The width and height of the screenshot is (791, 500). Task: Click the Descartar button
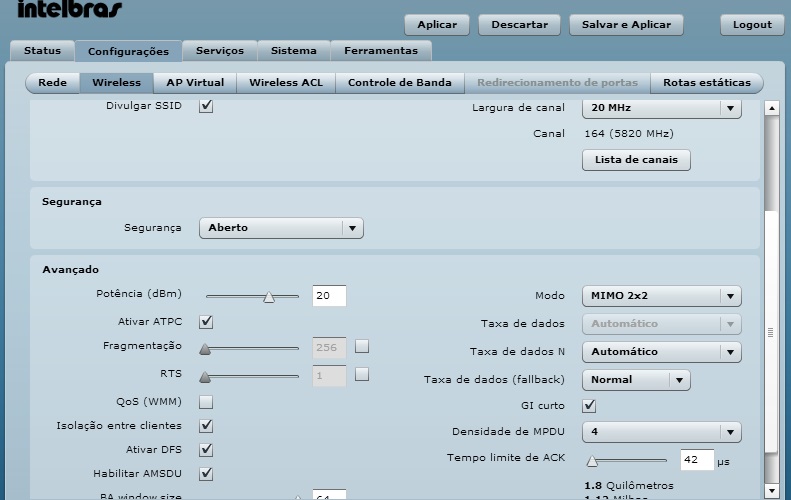pos(519,25)
